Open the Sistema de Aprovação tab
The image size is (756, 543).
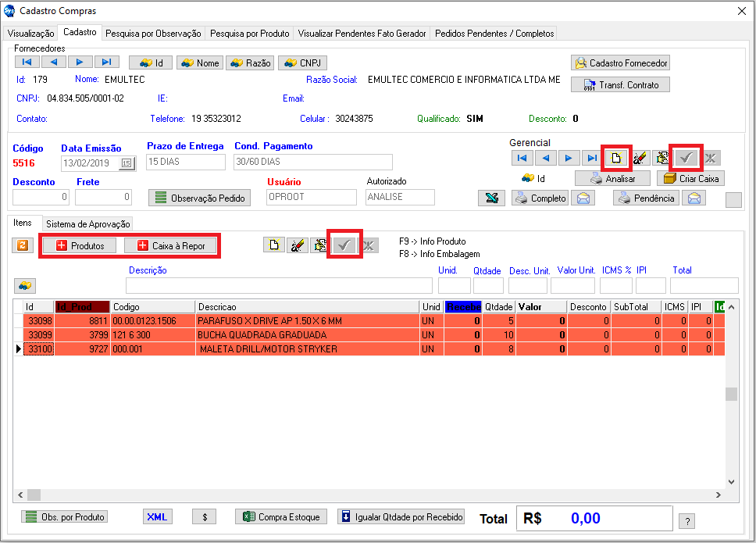(x=87, y=224)
